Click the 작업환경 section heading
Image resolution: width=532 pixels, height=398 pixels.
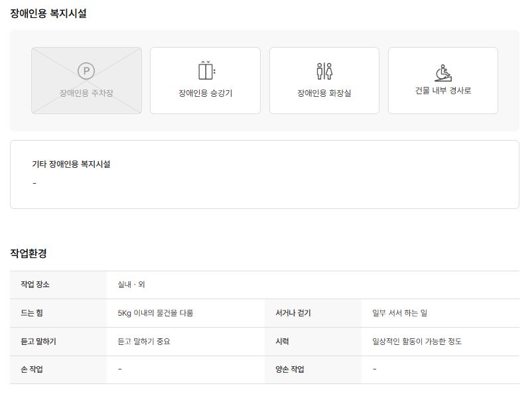tap(29, 253)
